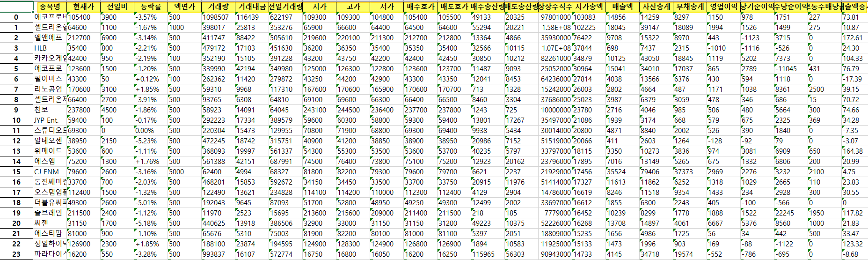Click the 저가 header cell
The height and width of the screenshot is (260, 868).
pyautogui.click(x=387, y=7)
